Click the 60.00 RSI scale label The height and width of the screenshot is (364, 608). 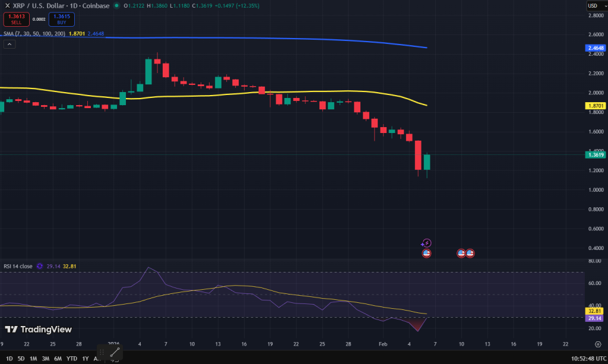pyautogui.click(x=594, y=283)
